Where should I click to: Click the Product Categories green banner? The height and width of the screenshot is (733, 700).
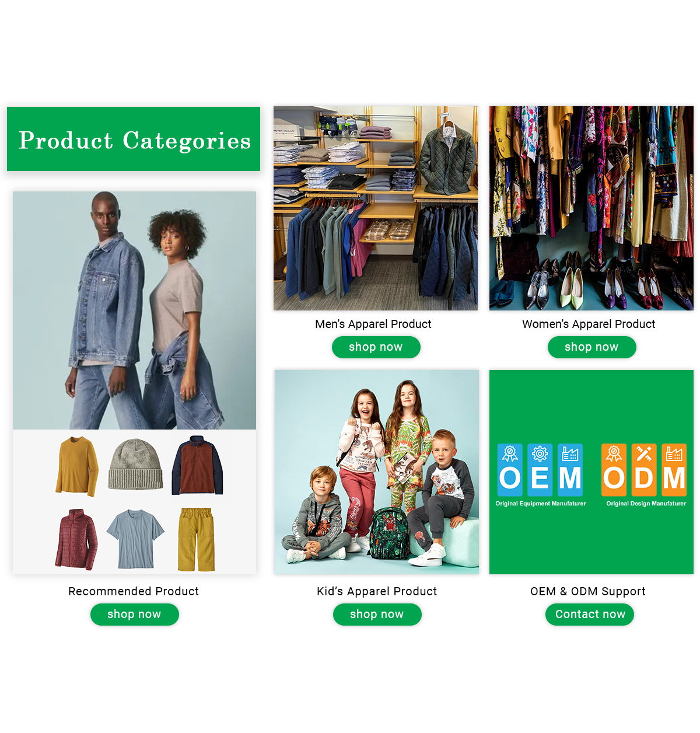[x=134, y=139]
